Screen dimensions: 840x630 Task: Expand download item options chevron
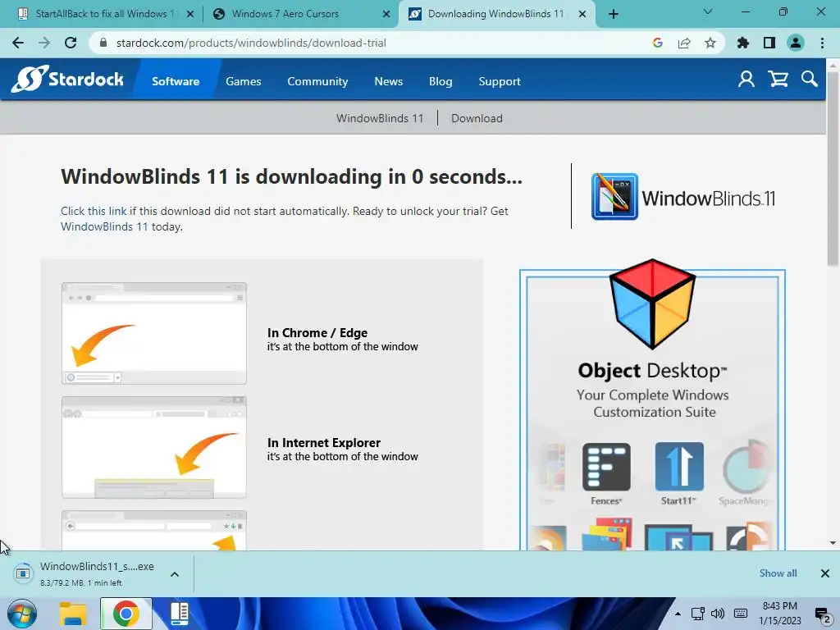point(175,574)
